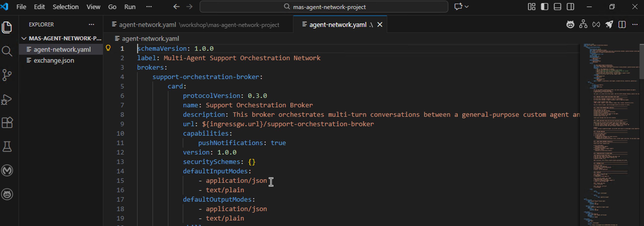
Task: Click the rocket deploy icon above the editor
Action: pyautogui.click(x=609, y=24)
